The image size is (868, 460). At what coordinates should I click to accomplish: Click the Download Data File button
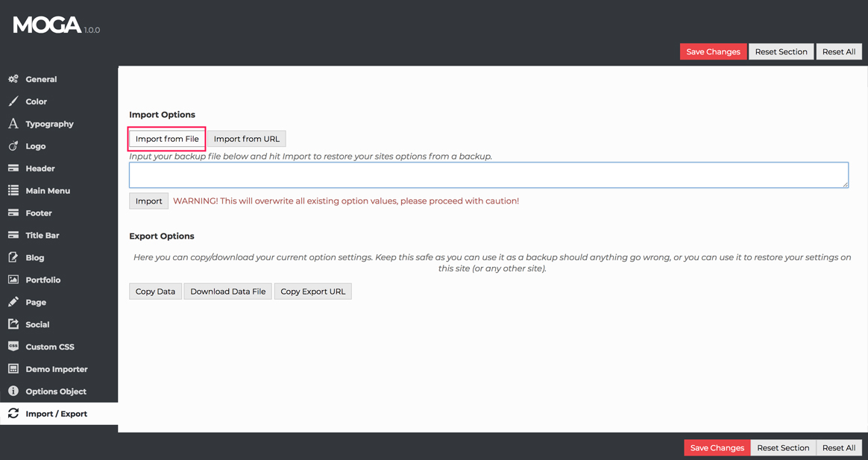228,292
